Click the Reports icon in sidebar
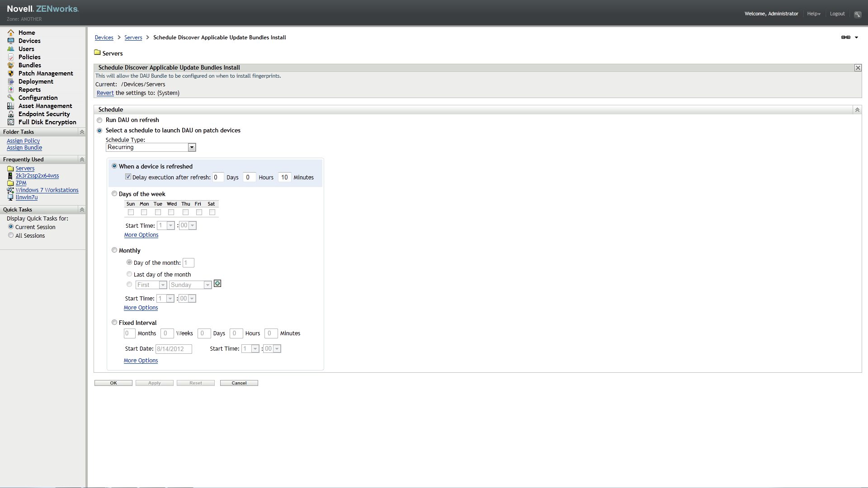 click(x=11, y=89)
